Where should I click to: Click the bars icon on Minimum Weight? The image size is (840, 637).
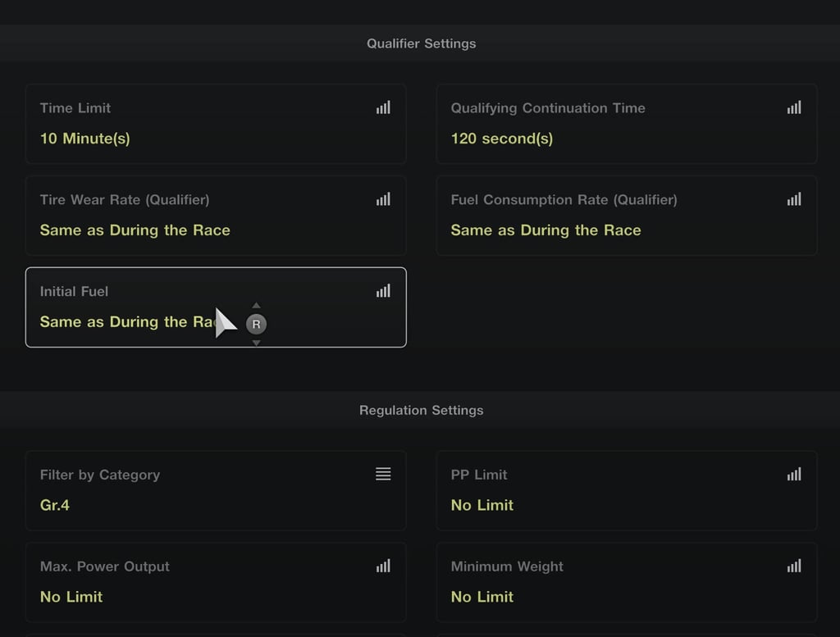click(794, 566)
